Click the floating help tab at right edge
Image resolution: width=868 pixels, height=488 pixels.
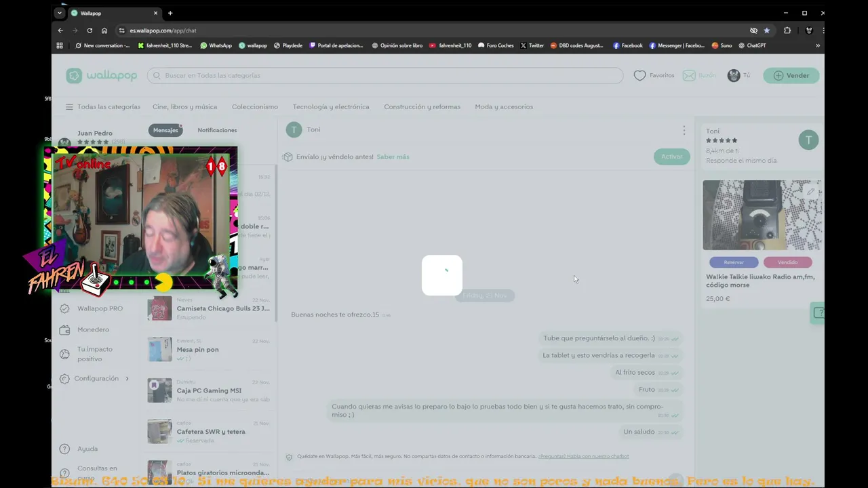(x=818, y=312)
